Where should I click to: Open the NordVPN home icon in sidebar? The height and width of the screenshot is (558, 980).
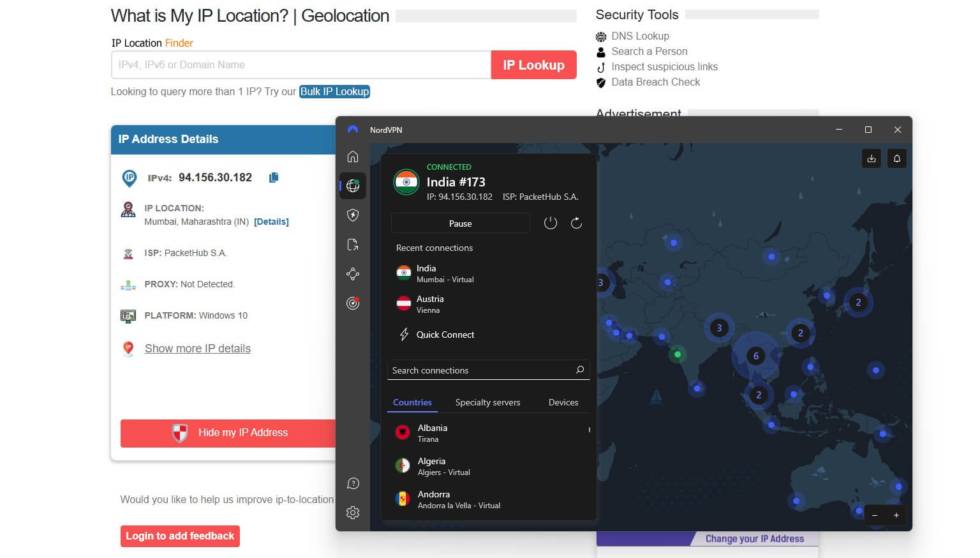tap(353, 156)
